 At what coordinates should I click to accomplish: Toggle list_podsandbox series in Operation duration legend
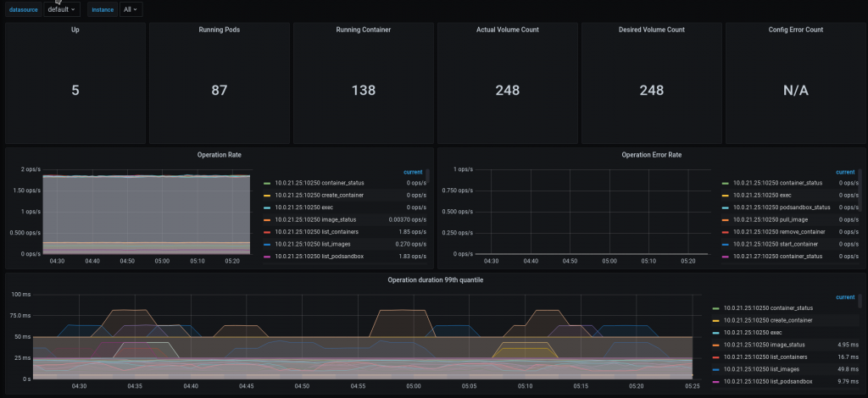pyautogui.click(x=767, y=381)
